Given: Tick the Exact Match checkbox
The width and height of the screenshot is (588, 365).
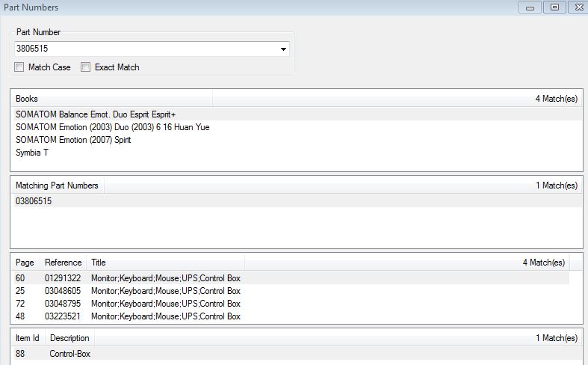Looking at the screenshot, I should click(85, 67).
